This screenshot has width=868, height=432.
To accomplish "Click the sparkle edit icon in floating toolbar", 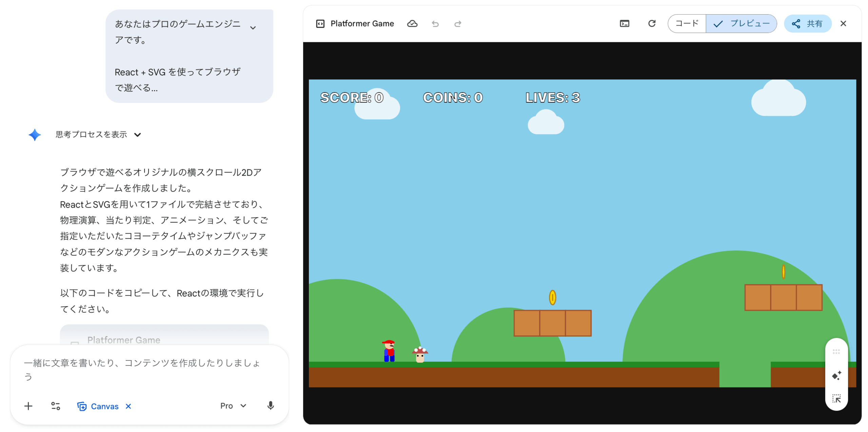I will pos(836,375).
